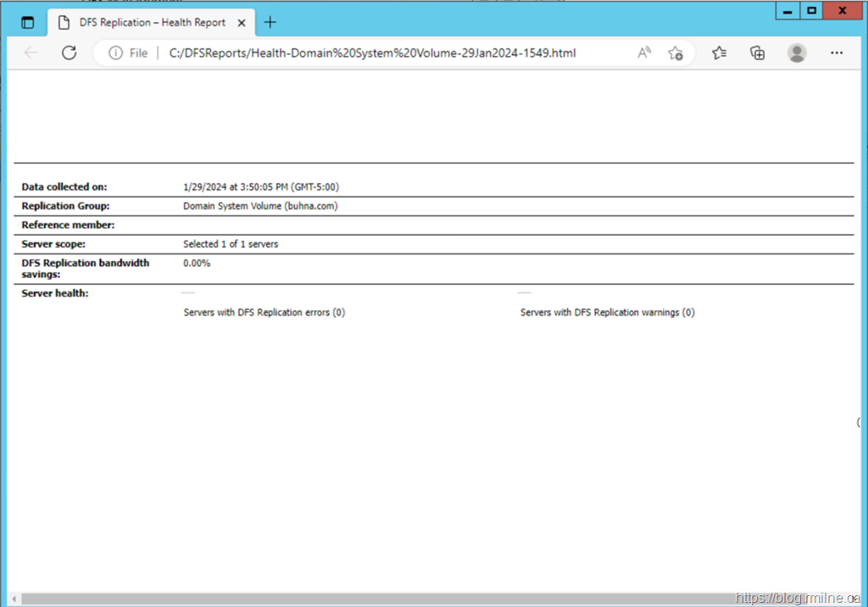Refresh the health report page
Viewport: 868px width, 607px height.
(x=70, y=53)
